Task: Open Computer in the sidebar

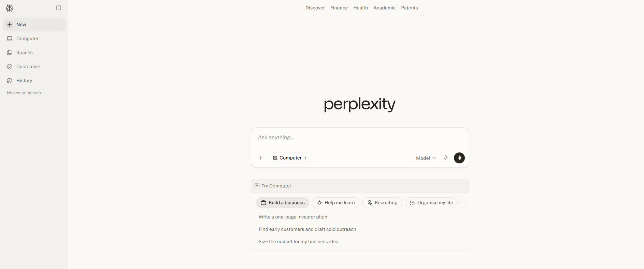Action: tap(27, 39)
